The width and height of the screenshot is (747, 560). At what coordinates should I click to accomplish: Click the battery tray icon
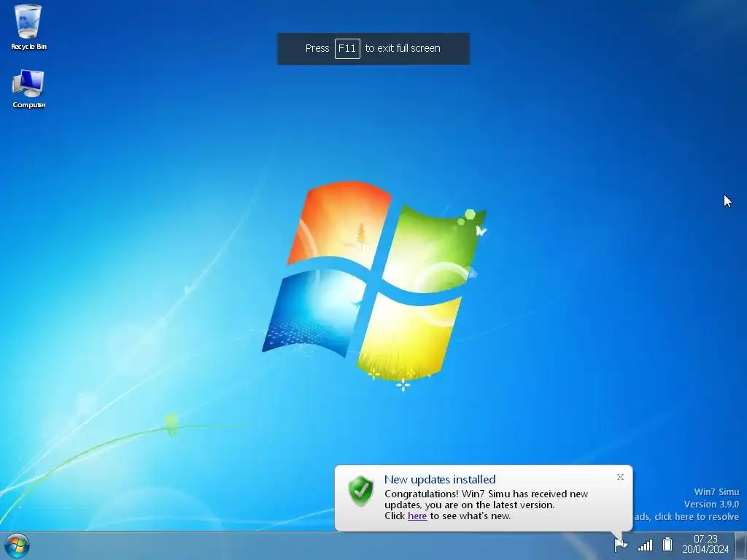coord(667,544)
